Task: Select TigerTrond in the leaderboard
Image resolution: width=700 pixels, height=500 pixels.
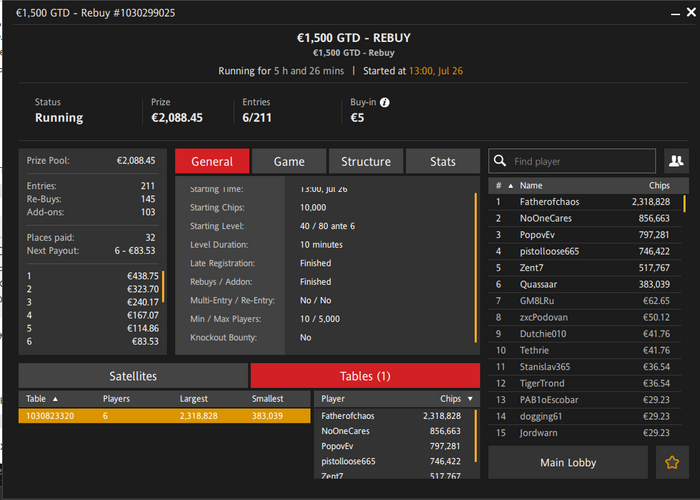Action: (585, 383)
